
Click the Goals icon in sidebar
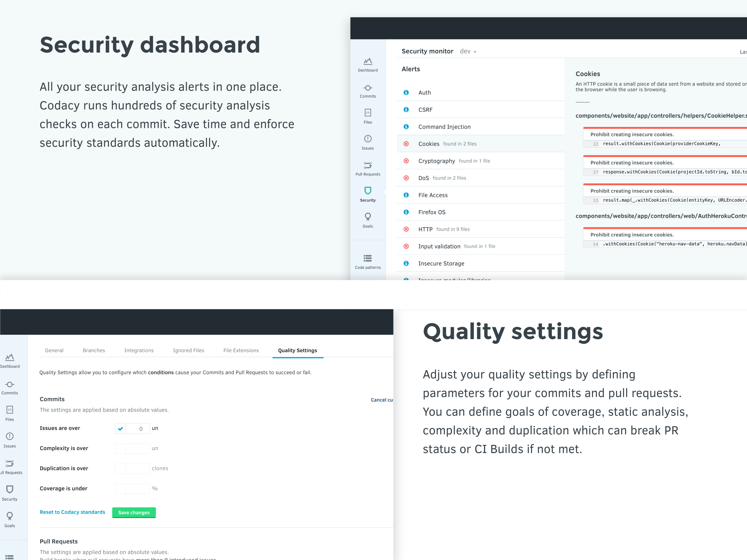10,515
